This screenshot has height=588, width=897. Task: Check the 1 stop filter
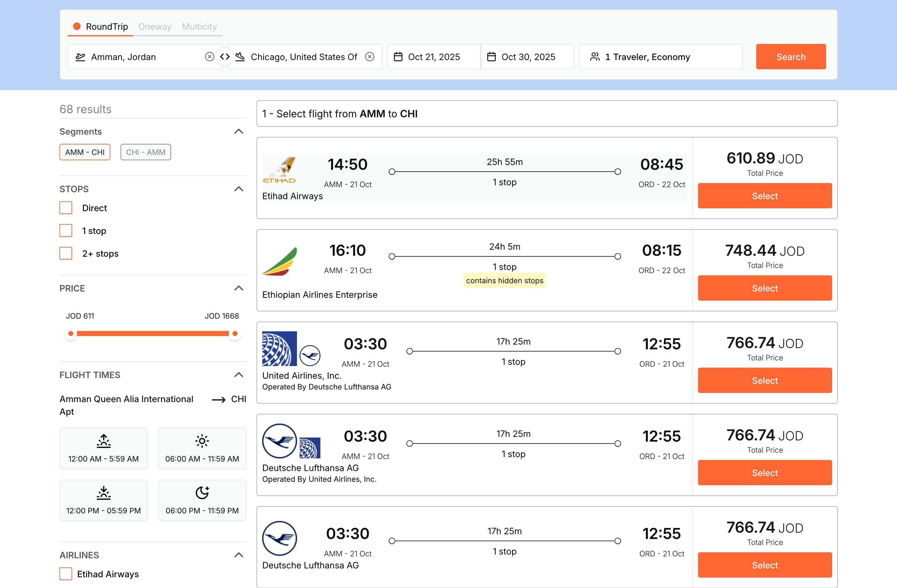pyautogui.click(x=66, y=230)
